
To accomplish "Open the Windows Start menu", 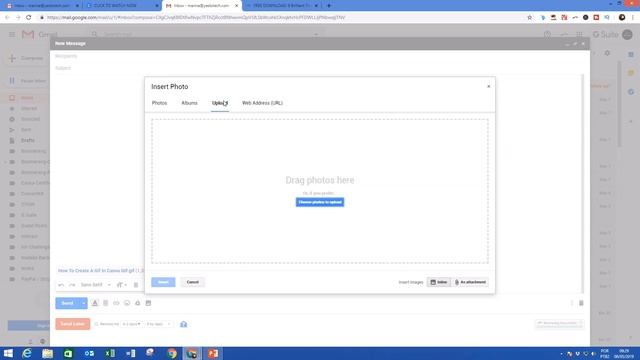I will point(8,353).
